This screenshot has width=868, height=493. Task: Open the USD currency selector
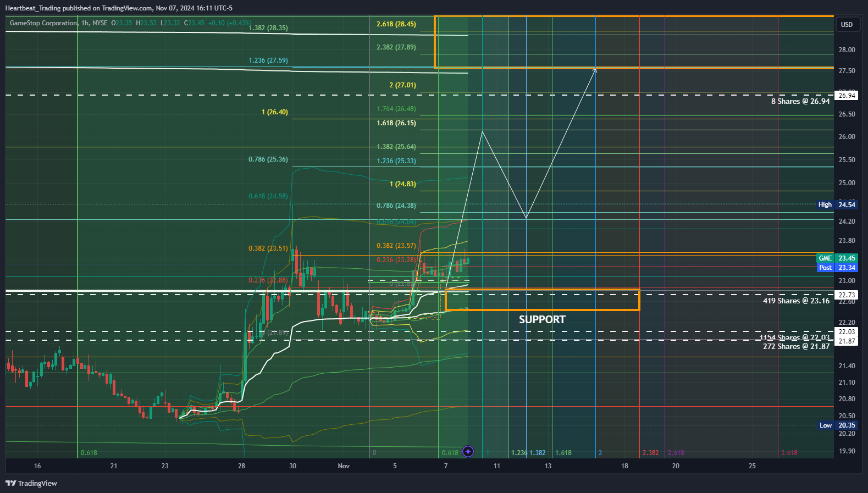click(x=847, y=24)
